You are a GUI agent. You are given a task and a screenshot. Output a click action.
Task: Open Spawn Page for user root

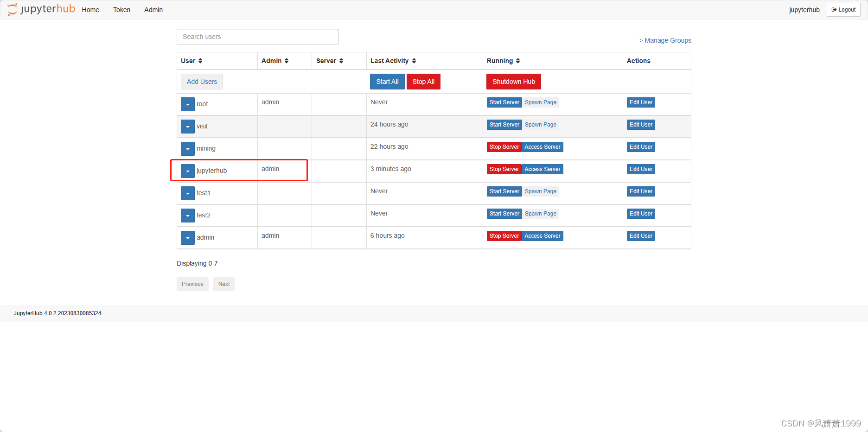(541, 102)
